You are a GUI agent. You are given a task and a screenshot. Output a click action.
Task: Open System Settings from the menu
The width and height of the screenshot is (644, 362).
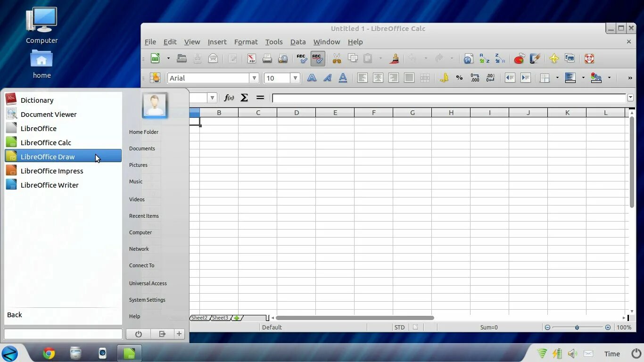point(147,300)
